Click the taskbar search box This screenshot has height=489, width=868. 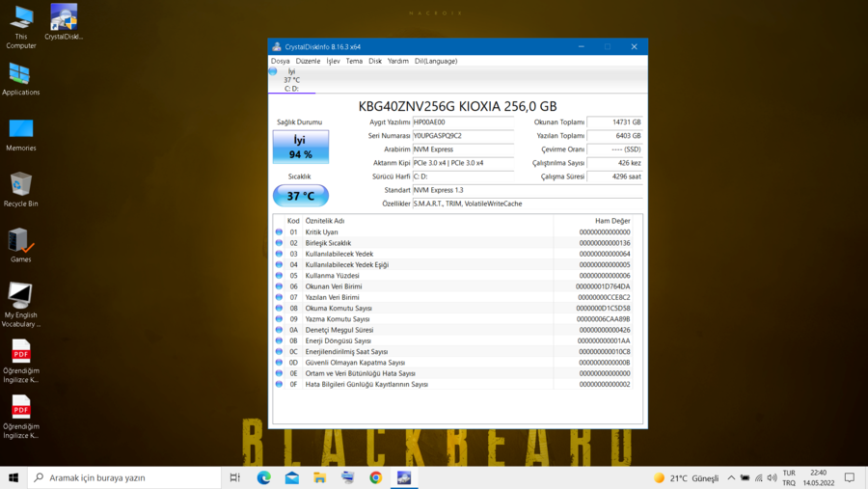pyautogui.click(x=124, y=477)
